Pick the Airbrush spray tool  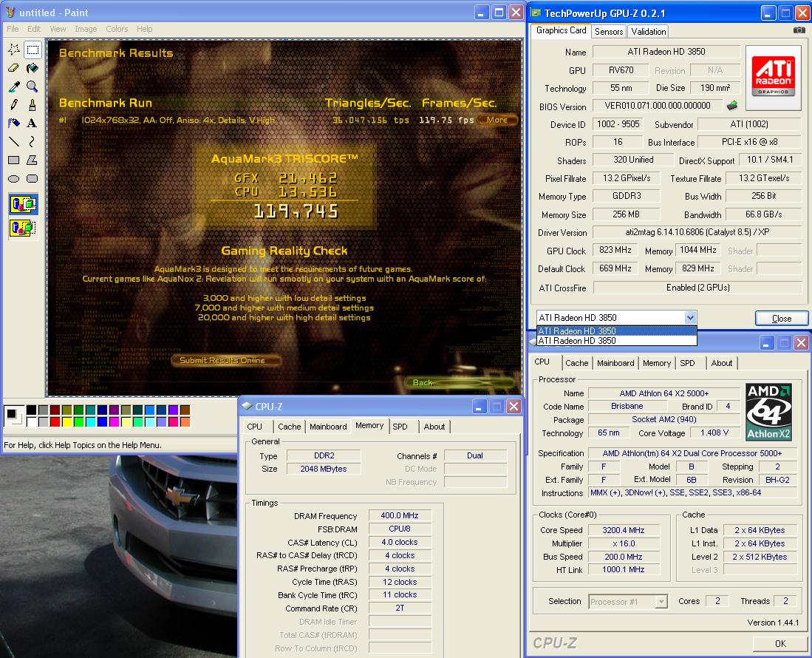tap(14, 123)
